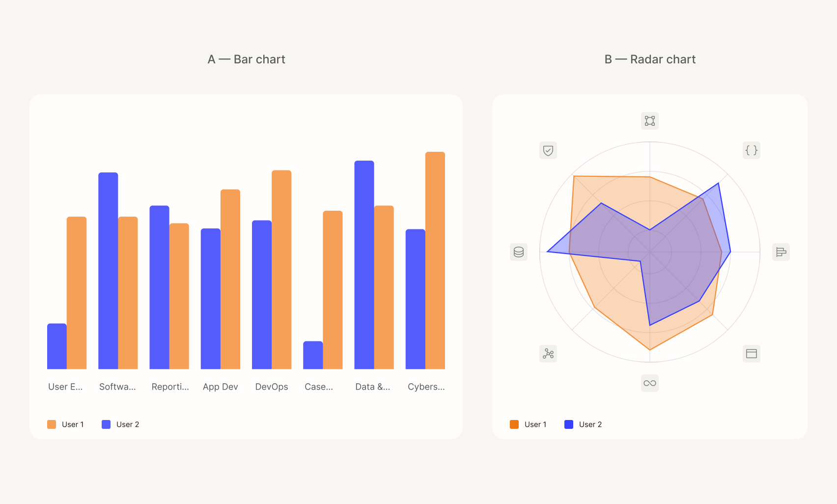The width and height of the screenshot is (837, 504).
Task: Select the Softwa... axis label
Action: (x=117, y=387)
